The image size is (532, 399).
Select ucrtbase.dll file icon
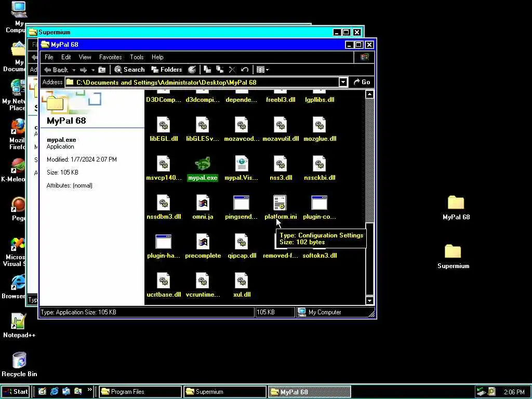[x=164, y=281]
